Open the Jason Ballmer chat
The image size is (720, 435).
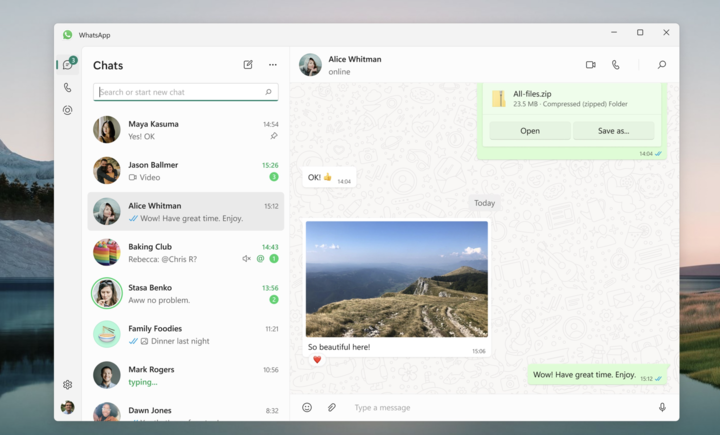(186, 171)
